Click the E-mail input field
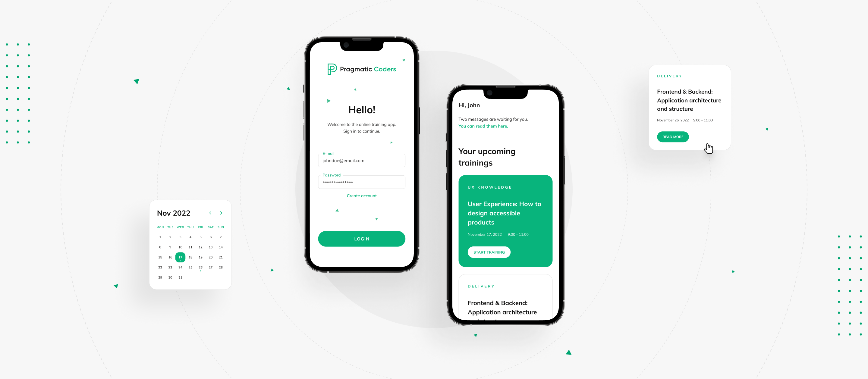 [361, 161]
